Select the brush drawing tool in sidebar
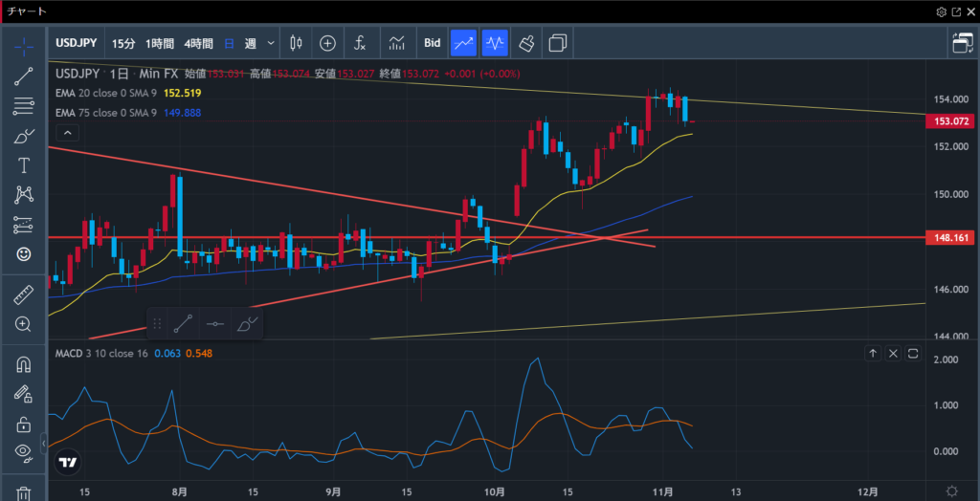980x501 pixels. pyautogui.click(x=24, y=137)
